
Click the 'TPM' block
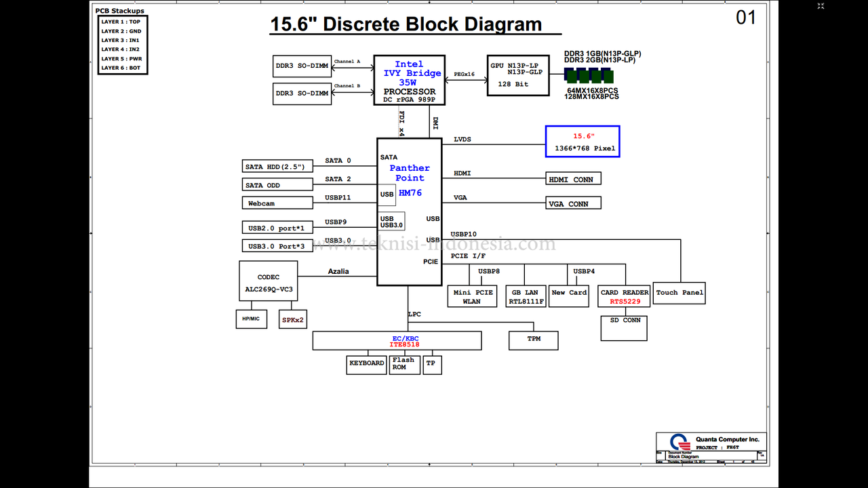point(534,340)
